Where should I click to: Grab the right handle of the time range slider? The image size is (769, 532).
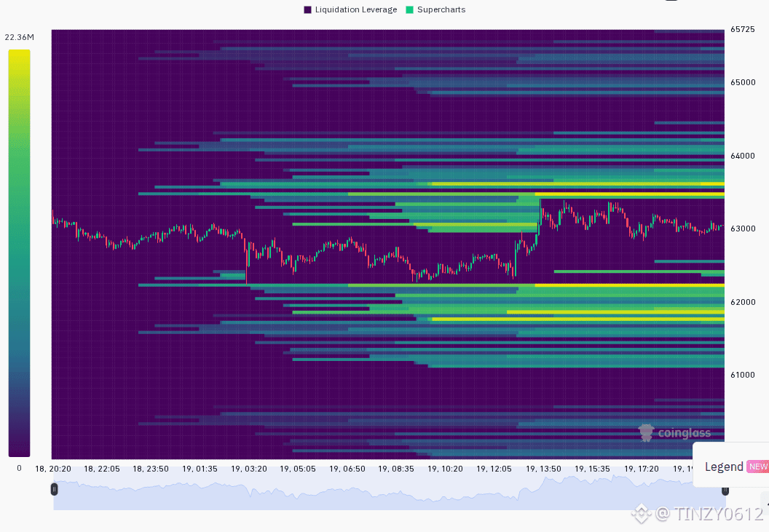coord(725,491)
